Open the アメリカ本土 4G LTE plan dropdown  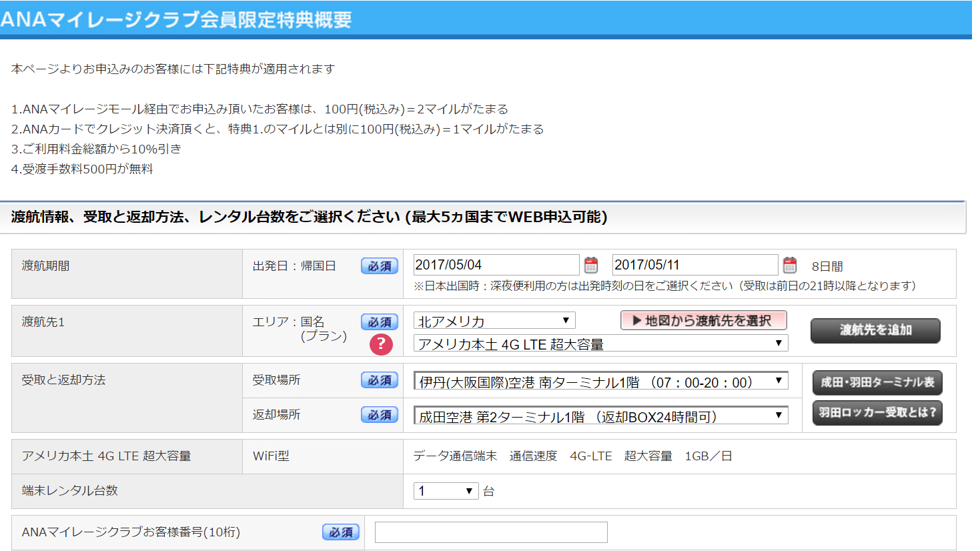pos(600,344)
